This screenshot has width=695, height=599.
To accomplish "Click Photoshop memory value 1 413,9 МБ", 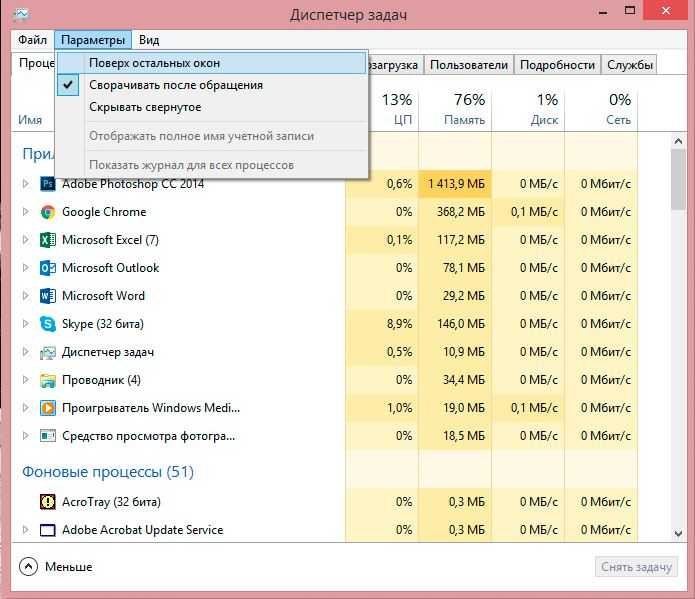I will (456, 184).
